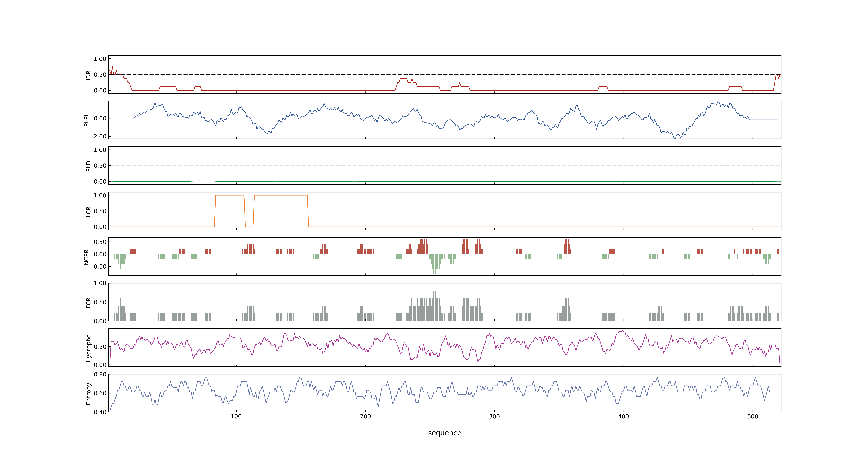Click the 0.40 tick on the Entropy axis
The height and width of the screenshot is (463, 868).
tap(100, 412)
